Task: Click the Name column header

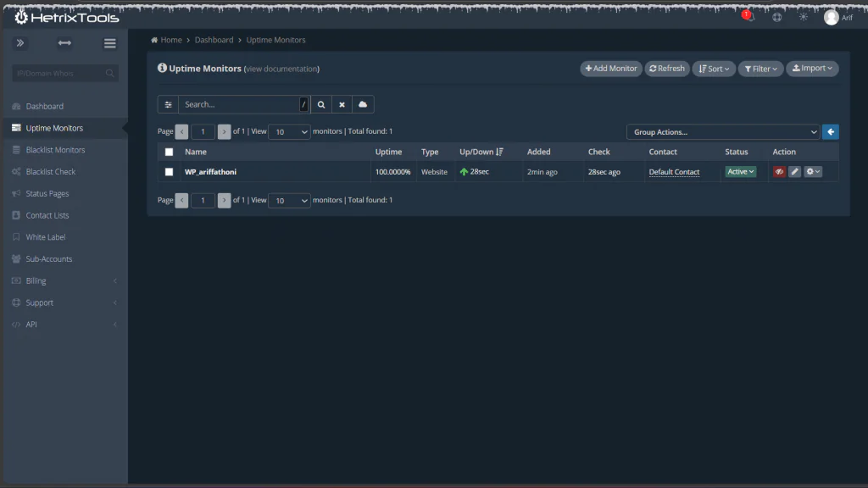Action: (196, 152)
